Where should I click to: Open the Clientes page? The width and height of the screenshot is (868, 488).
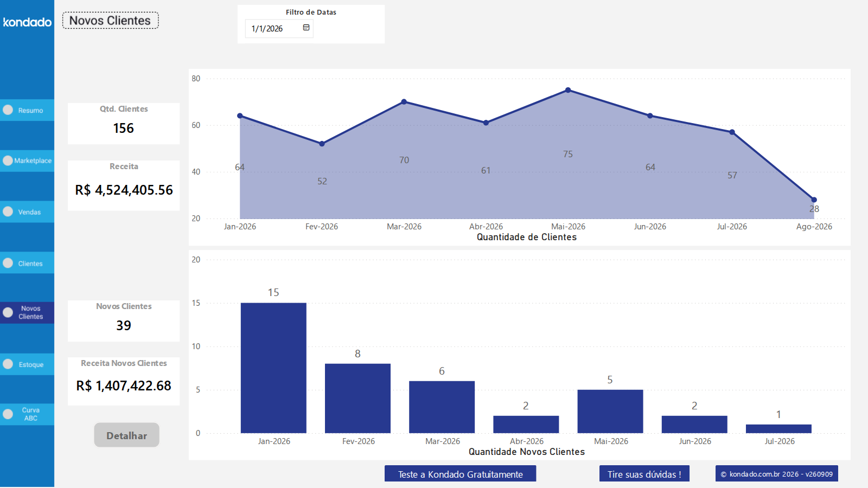coord(27,263)
